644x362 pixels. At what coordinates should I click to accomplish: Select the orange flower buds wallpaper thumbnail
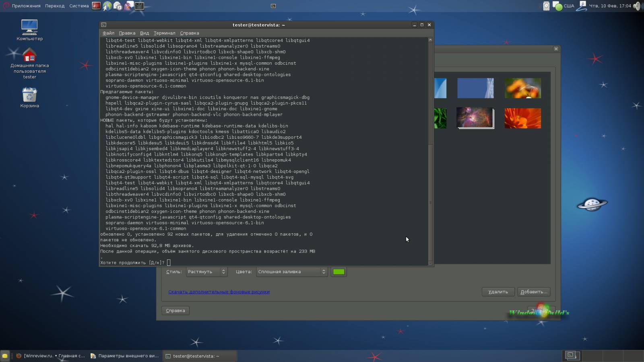click(523, 88)
